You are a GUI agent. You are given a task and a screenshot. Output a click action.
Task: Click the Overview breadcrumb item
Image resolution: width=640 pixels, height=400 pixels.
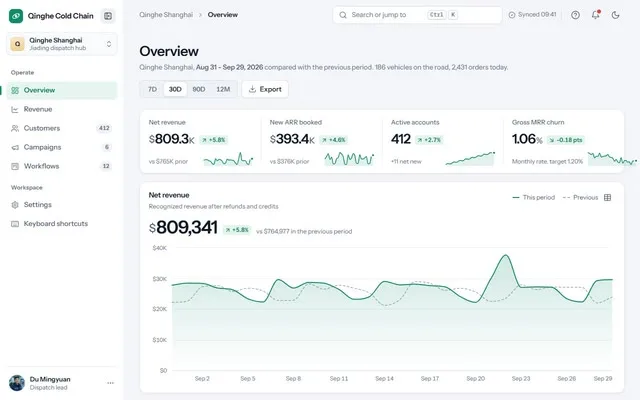[222, 15]
